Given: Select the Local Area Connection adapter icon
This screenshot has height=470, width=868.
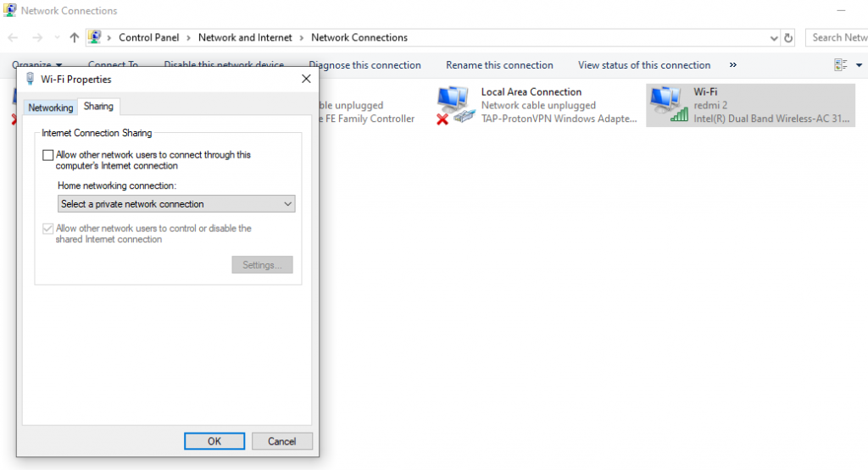Looking at the screenshot, I should click(455, 105).
